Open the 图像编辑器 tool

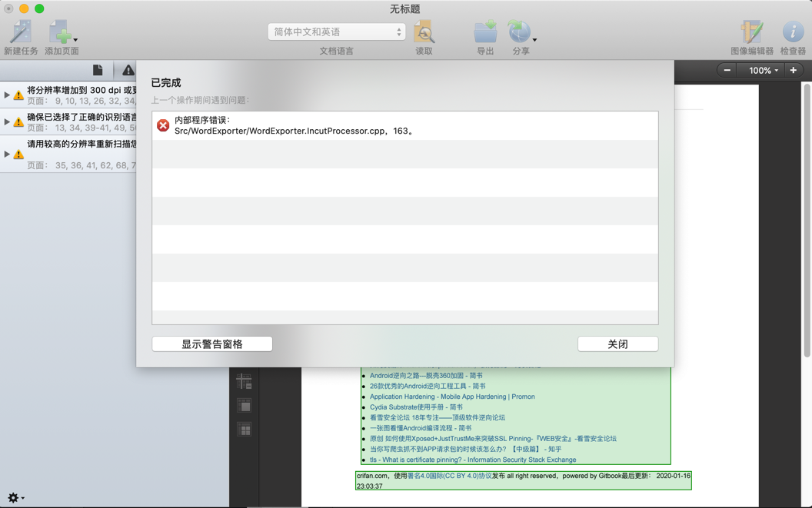751,32
